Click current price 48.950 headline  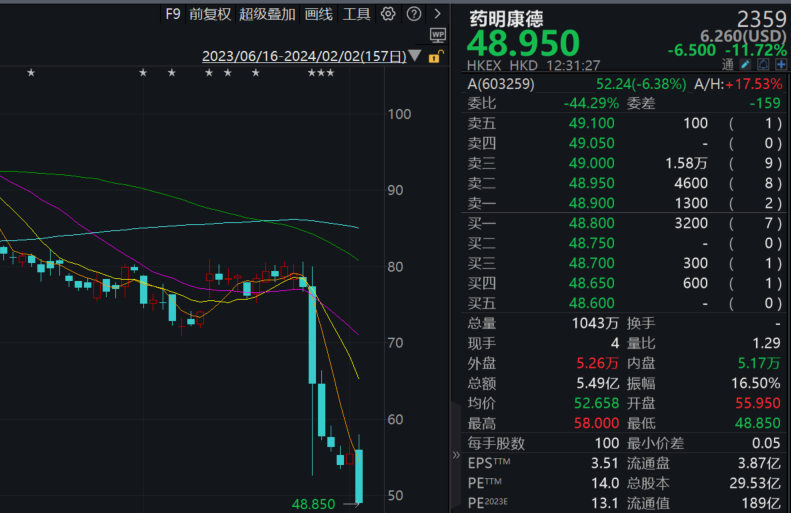coord(523,43)
